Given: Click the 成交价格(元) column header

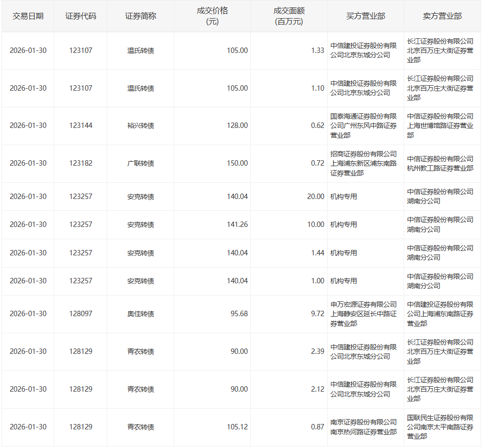Looking at the screenshot, I should pos(212,16).
